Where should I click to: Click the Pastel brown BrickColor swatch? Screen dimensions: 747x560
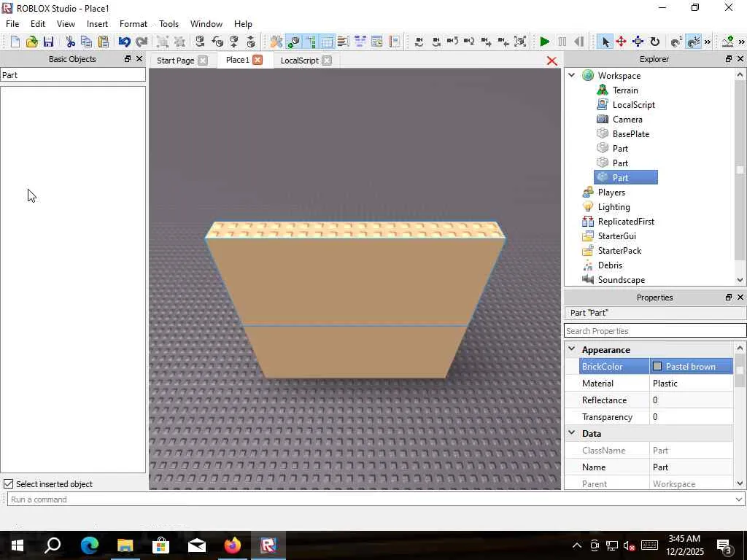click(x=657, y=366)
